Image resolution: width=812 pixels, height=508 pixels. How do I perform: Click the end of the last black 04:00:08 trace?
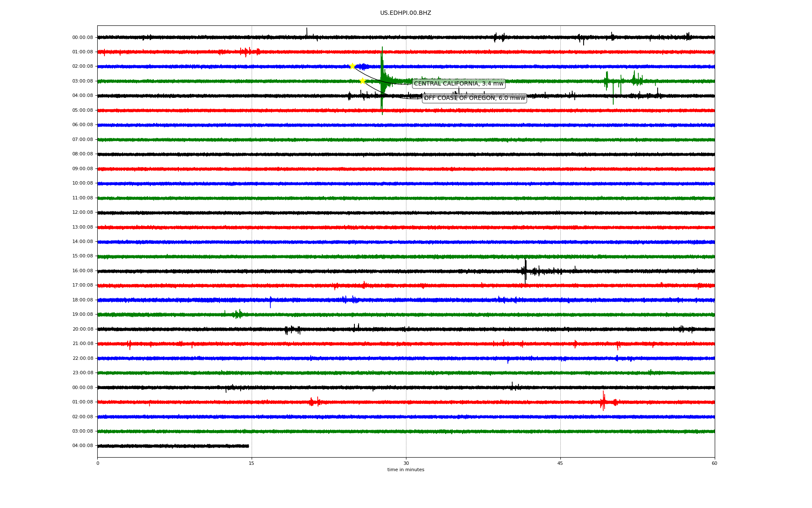(x=248, y=446)
